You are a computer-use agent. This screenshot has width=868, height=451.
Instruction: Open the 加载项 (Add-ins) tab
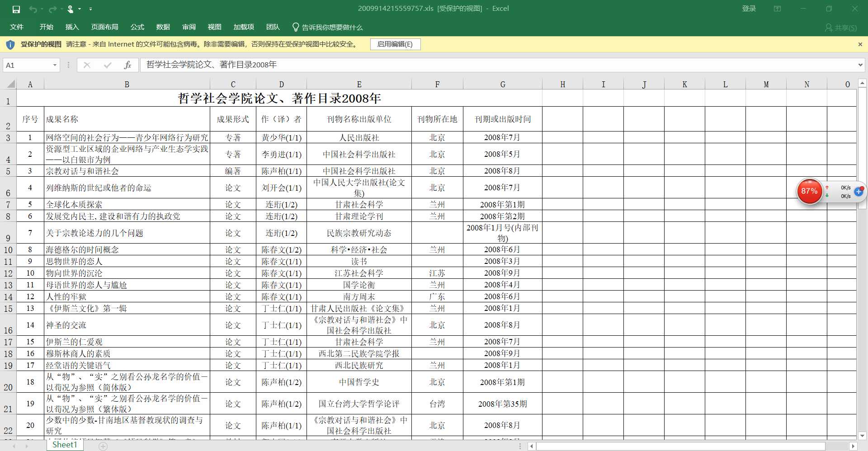244,27
